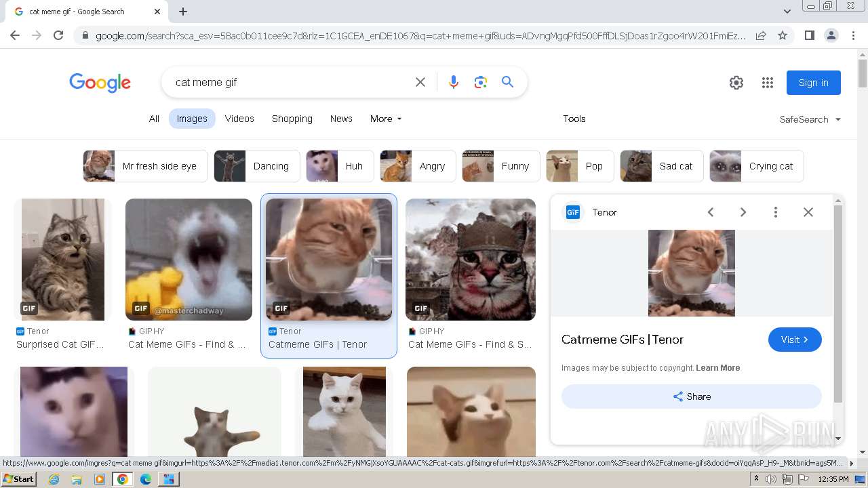Open Catmeme GIFs | Tenor title link
Viewport: 868px width, 488px height.
(623, 340)
